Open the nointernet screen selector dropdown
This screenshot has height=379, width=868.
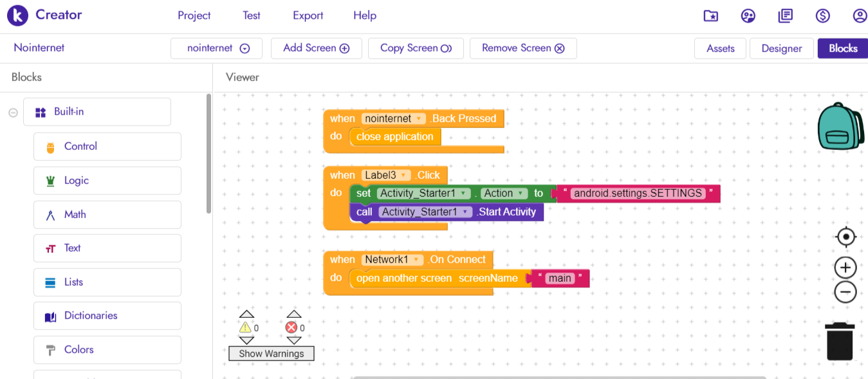pyautogui.click(x=216, y=48)
